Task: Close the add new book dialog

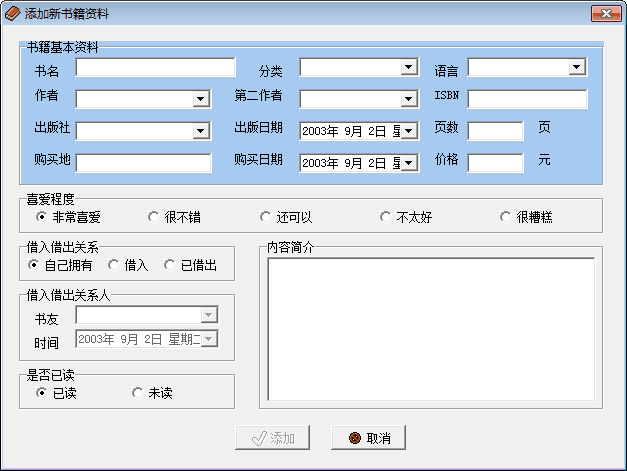Action: [x=604, y=14]
